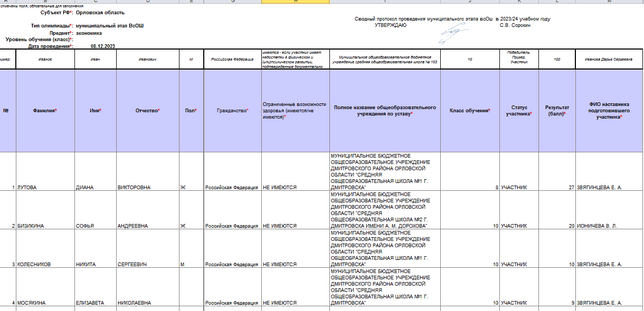This screenshot has height=311, width=644.
Task: Select the "муниципальный этап ВсОШ" cell
Action: [x=109, y=25]
